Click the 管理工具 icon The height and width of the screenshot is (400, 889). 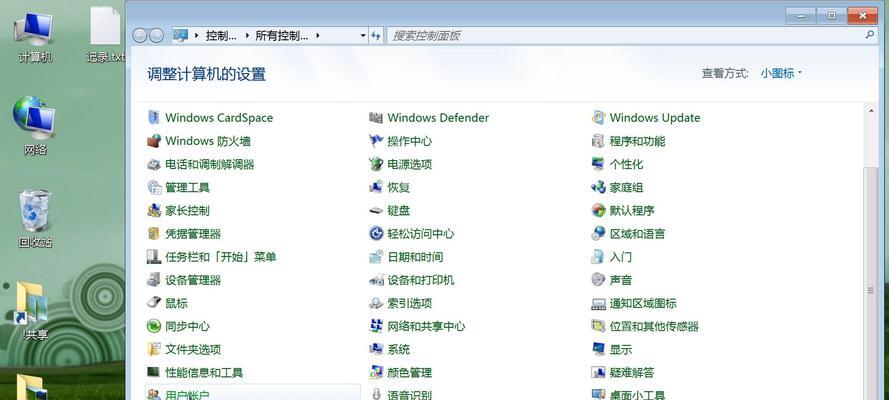(154, 188)
